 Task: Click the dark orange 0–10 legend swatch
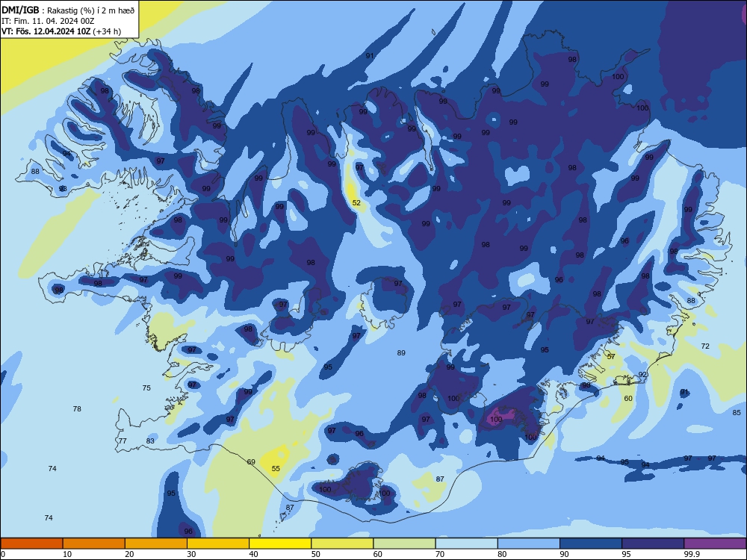(31, 544)
